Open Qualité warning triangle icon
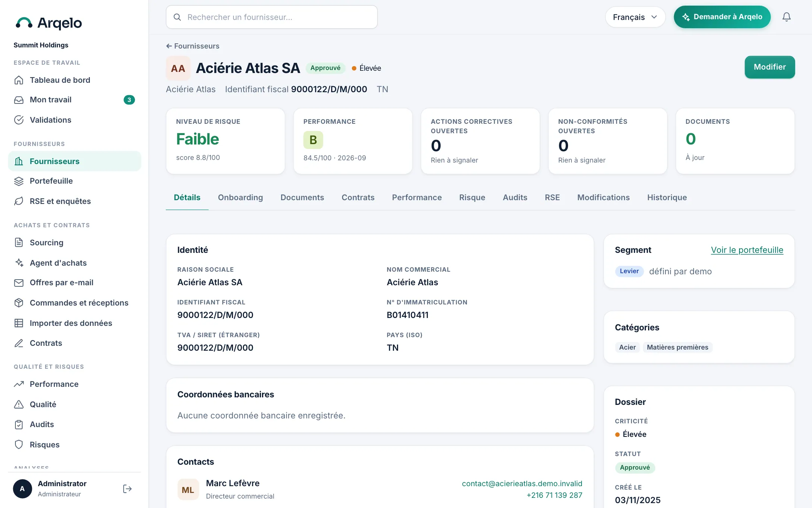 [x=19, y=405]
